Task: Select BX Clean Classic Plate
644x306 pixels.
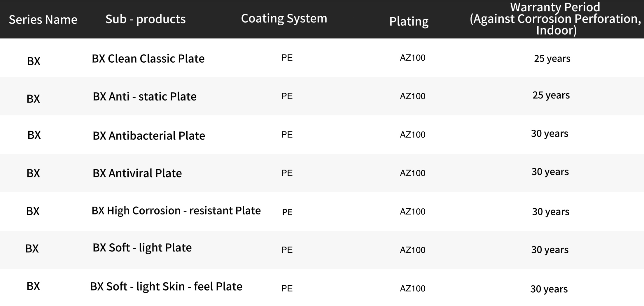Action: point(148,59)
